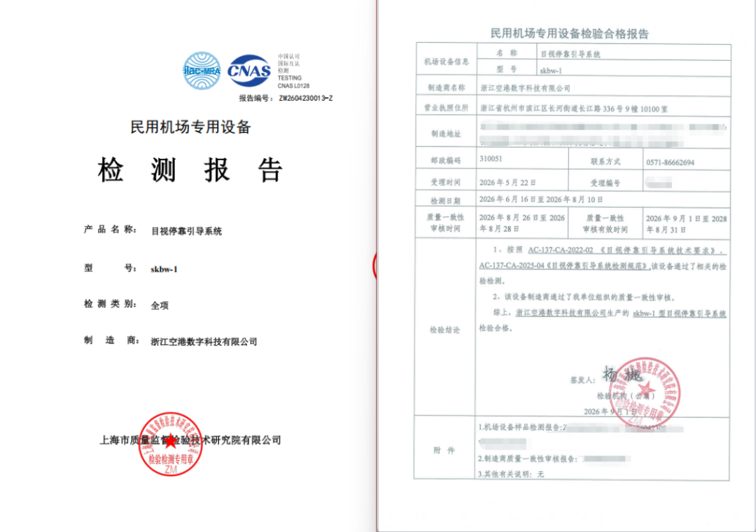Select the text CNAS L0128

(x=293, y=86)
